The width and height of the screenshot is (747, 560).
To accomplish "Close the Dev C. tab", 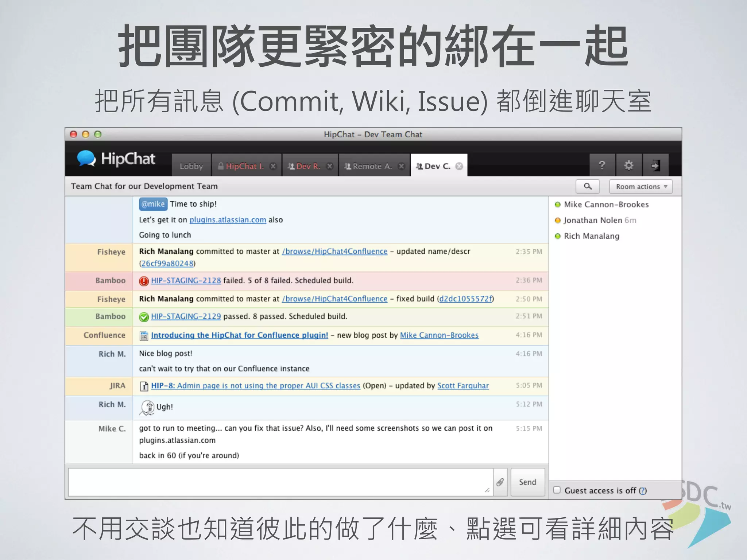I will coord(459,166).
